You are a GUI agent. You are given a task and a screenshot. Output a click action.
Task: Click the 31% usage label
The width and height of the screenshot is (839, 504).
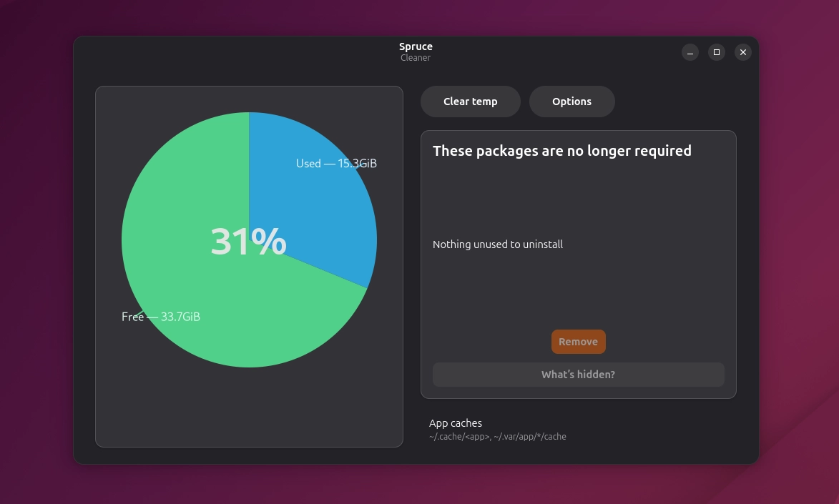tap(248, 242)
